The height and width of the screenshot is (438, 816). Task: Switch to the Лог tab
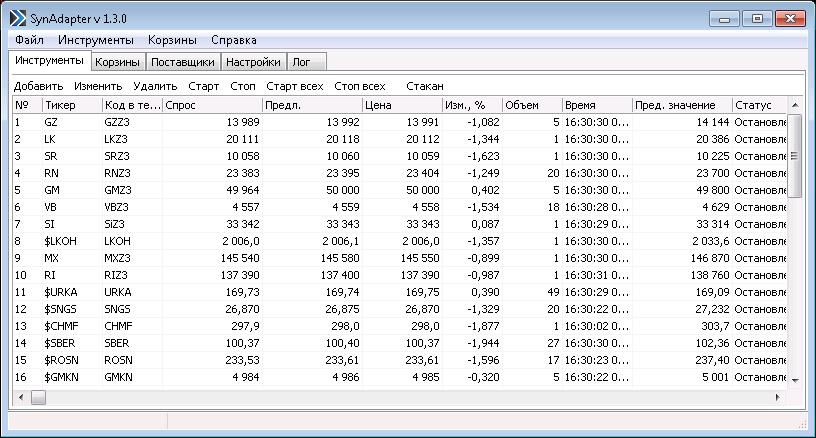point(307,62)
